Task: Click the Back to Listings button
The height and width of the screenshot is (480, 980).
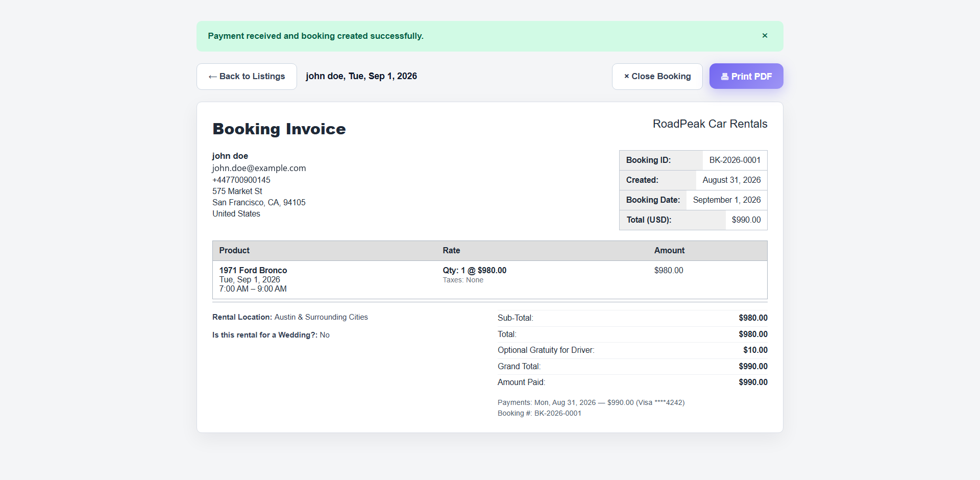Action: pos(247,77)
